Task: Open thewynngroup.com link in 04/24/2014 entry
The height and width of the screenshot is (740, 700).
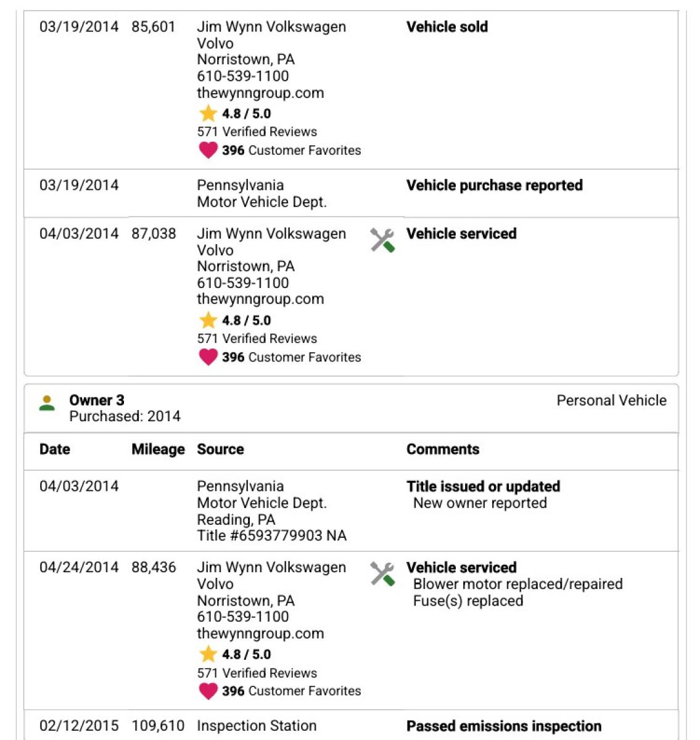Action: coord(260,633)
